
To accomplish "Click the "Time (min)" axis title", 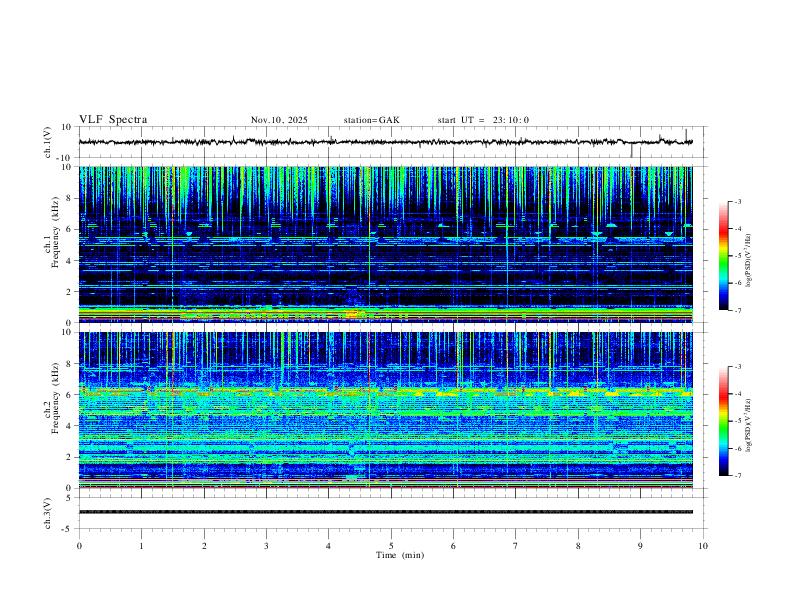I will 400,555.
